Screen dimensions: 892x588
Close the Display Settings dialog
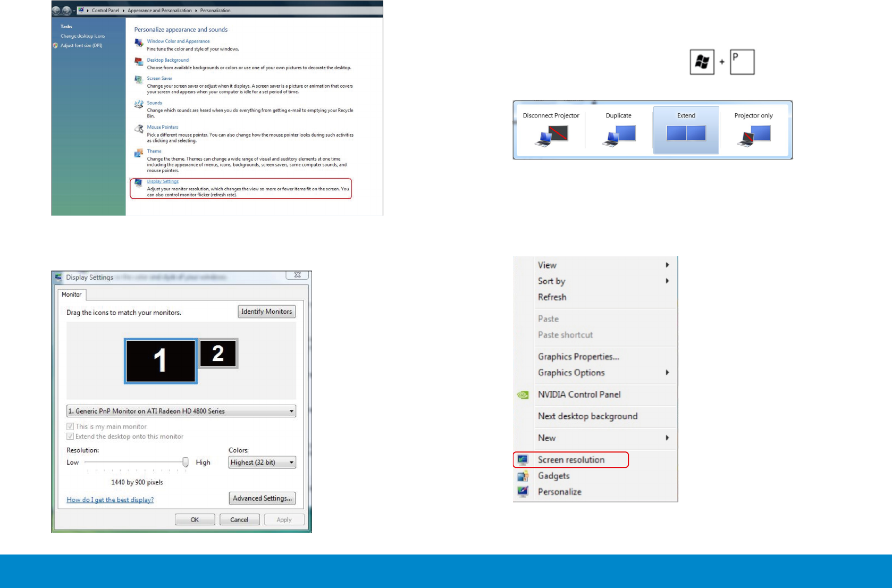pos(298,275)
